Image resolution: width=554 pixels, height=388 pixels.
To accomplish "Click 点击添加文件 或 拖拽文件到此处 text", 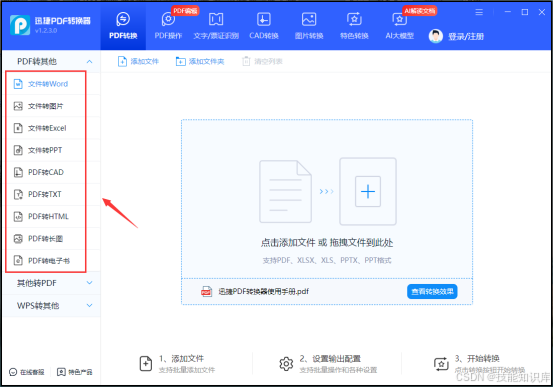I will 327,243.
